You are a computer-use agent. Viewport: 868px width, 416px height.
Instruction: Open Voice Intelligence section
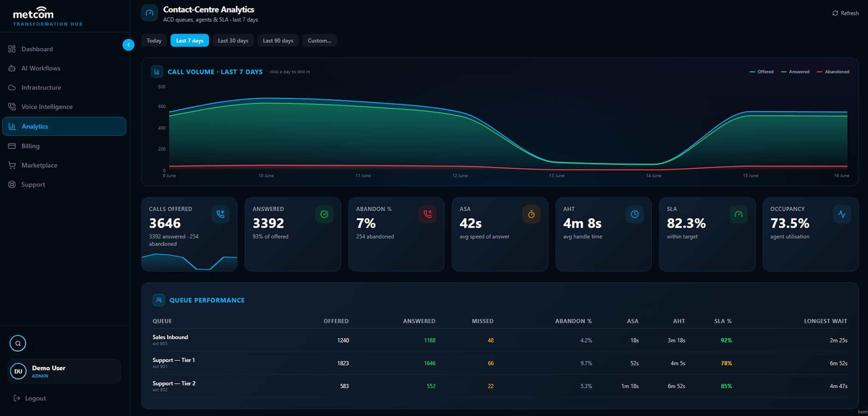64,107
